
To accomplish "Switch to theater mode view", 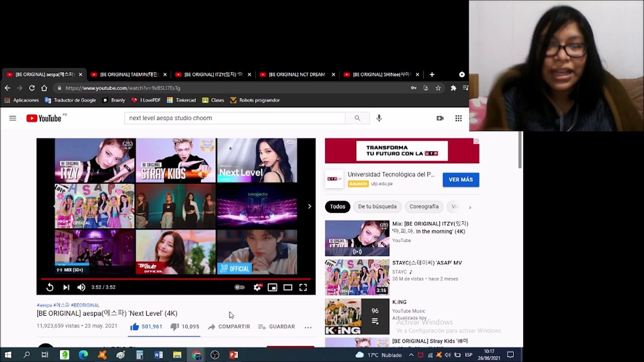I will pos(288,287).
